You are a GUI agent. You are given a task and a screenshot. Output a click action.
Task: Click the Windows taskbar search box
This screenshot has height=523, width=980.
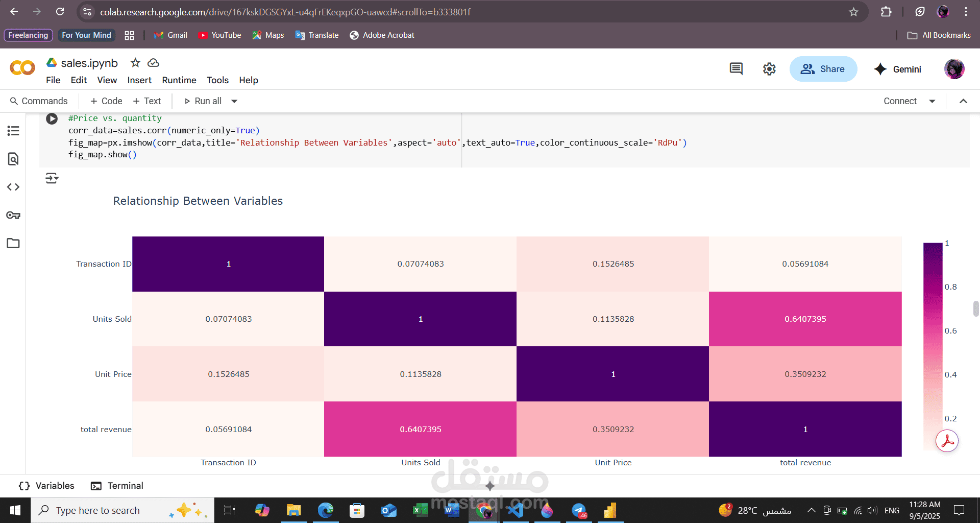pyautogui.click(x=122, y=510)
